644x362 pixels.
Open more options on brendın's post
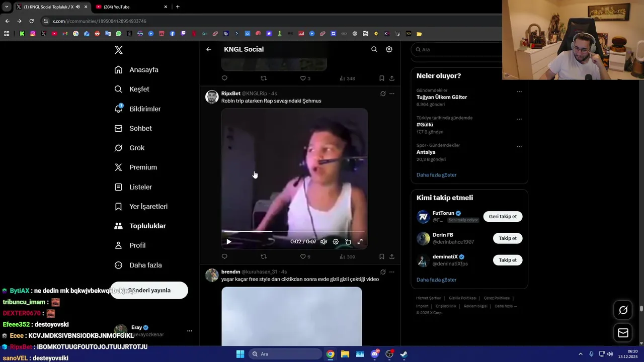(x=392, y=272)
